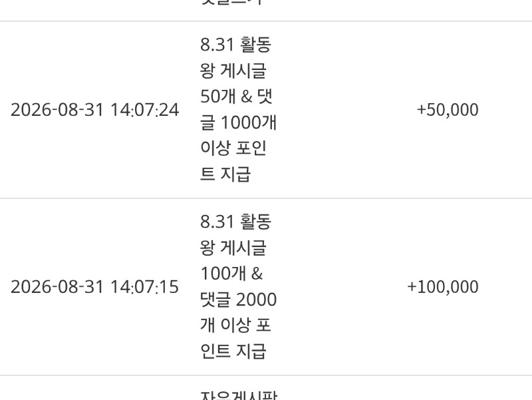
Task: Click the '50개 & 댓' text line
Action: pyautogui.click(x=237, y=97)
